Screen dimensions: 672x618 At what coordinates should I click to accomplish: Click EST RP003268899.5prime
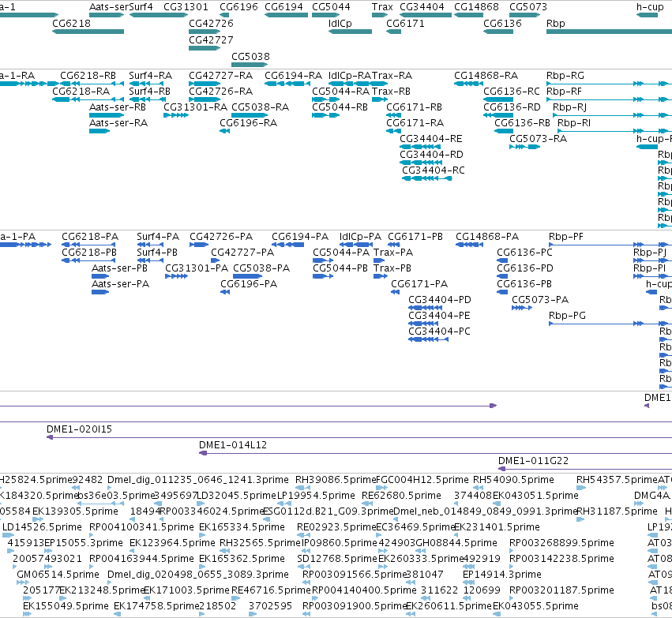[561, 543]
